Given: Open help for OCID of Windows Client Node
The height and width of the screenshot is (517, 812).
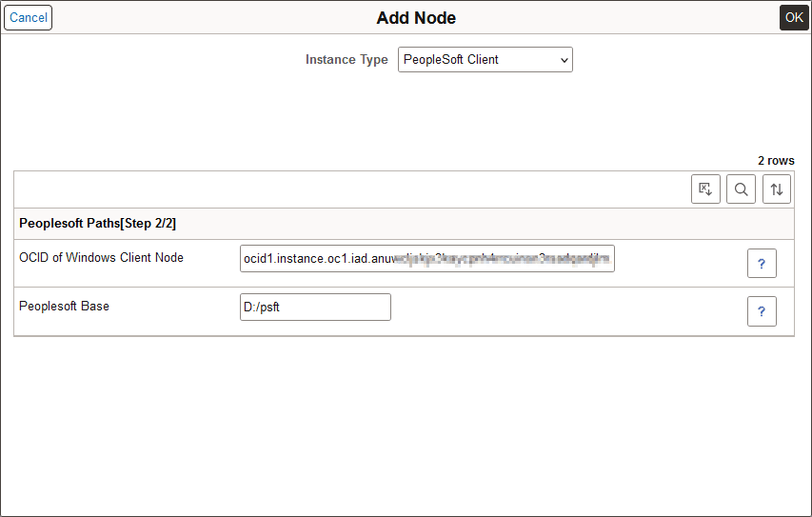Looking at the screenshot, I should pyautogui.click(x=762, y=263).
